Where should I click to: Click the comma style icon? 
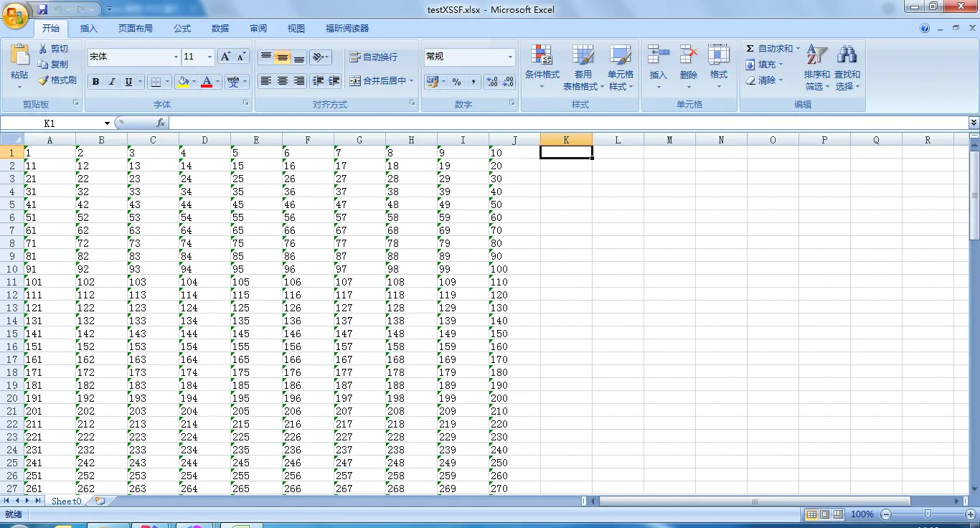pyautogui.click(x=473, y=82)
